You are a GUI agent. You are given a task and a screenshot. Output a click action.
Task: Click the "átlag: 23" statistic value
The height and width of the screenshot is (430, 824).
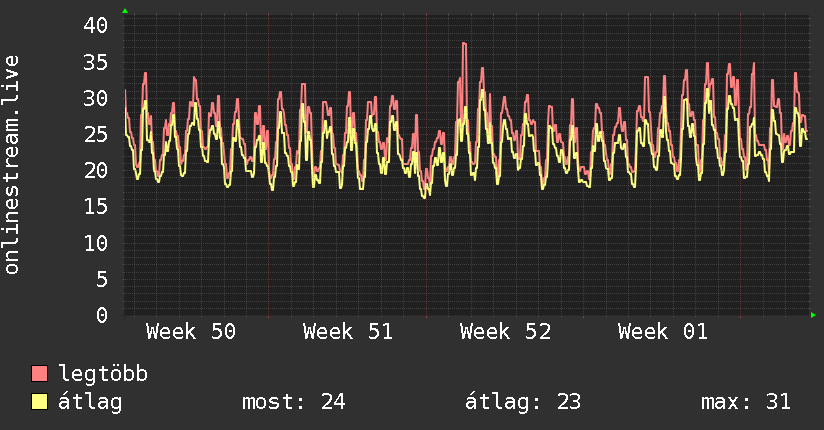tap(523, 402)
